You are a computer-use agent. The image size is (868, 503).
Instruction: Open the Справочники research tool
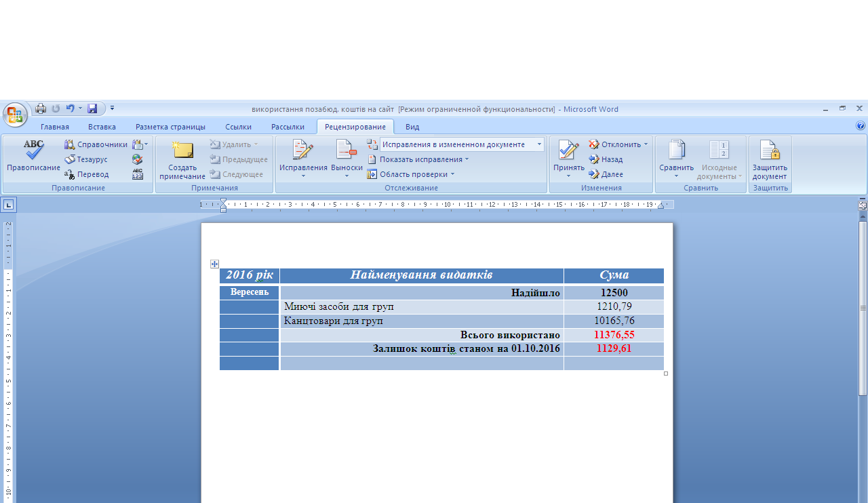click(96, 144)
